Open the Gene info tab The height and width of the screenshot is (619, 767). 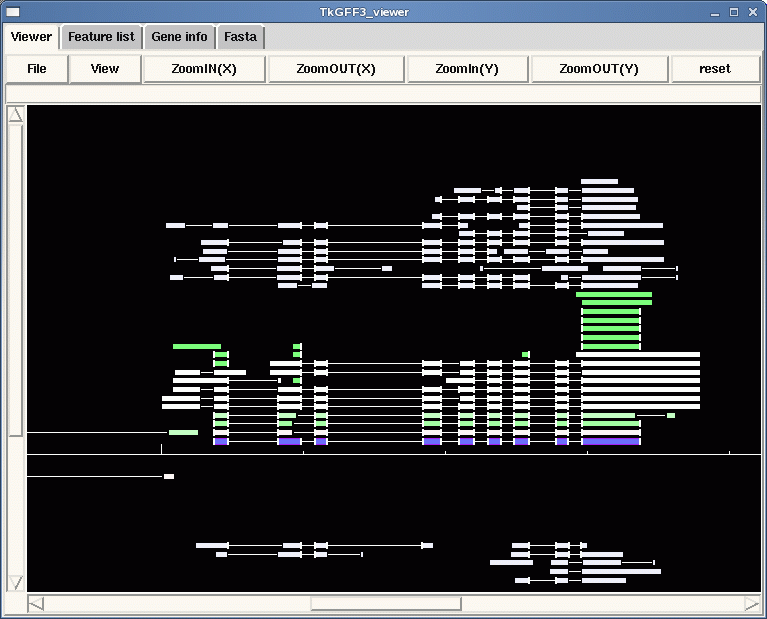tap(179, 37)
